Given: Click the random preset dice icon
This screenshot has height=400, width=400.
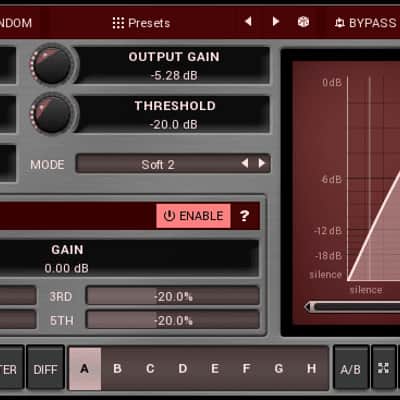Looking at the screenshot, I should [303, 22].
